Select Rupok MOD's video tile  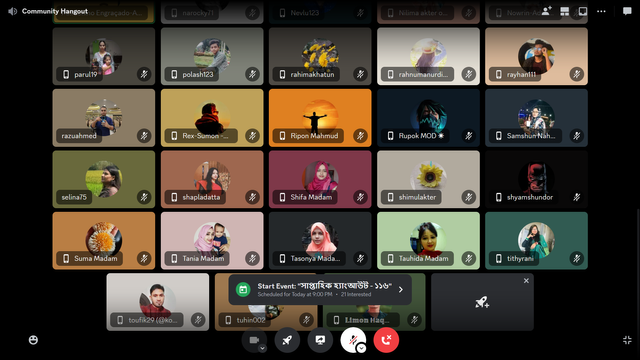click(x=428, y=118)
